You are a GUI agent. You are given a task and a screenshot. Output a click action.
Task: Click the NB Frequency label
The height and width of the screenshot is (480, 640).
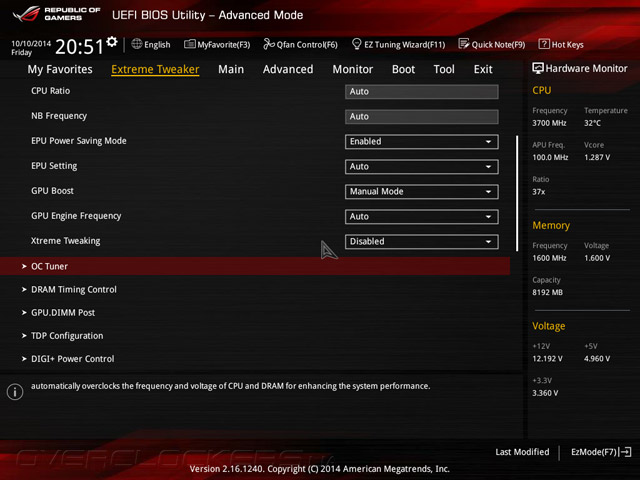(x=59, y=116)
